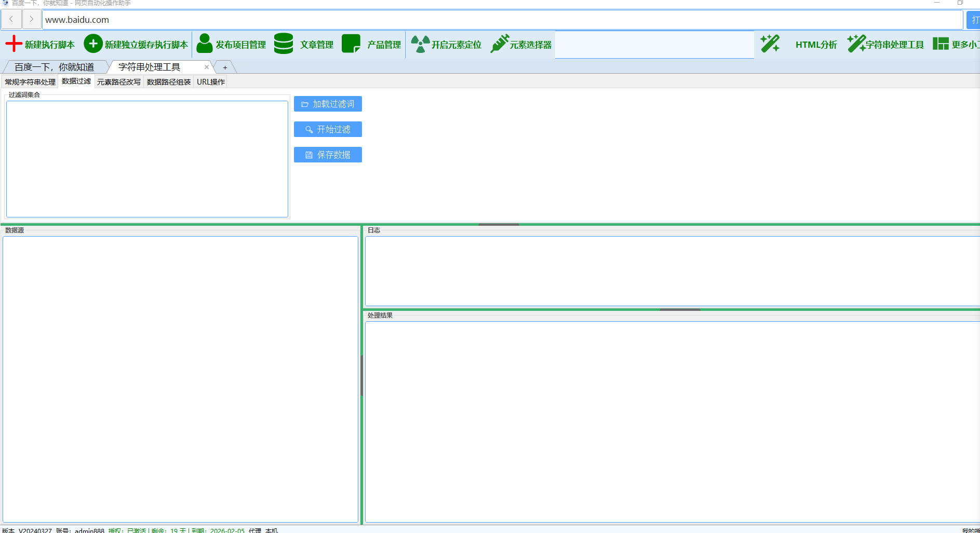Open the 字符串处理工具 wand icon
The width and height of the screenshot is (980, 533).
point(856,44)
